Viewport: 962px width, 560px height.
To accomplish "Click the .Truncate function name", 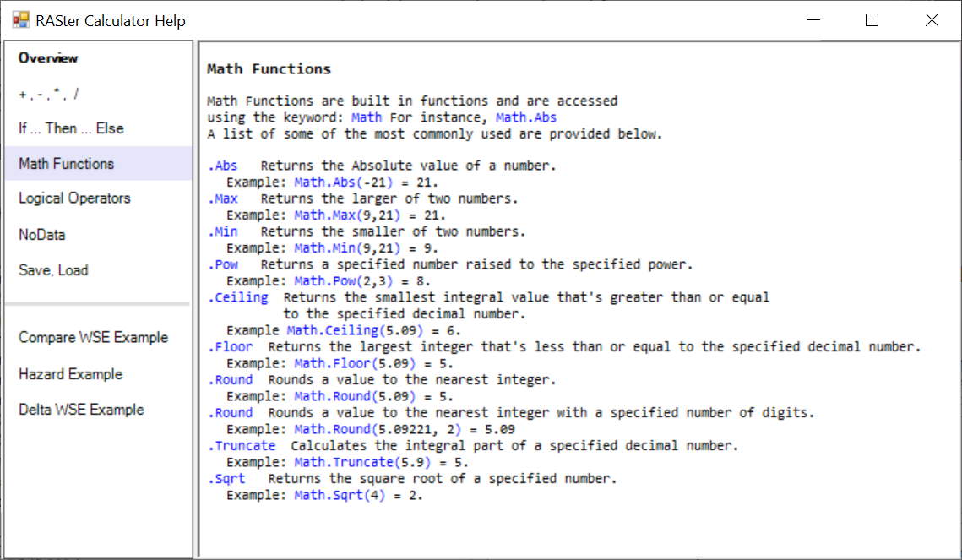I will pos(242,446).
